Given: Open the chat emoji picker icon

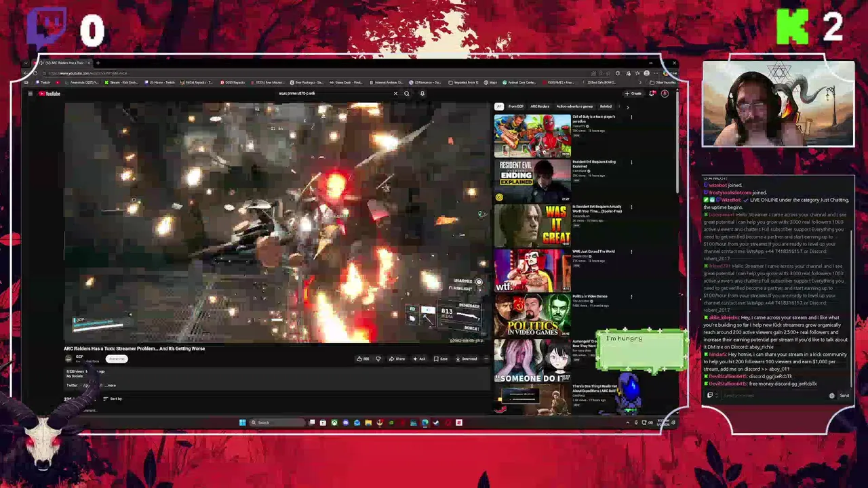Looking at the screenshot, I should [x=832, y=396].
